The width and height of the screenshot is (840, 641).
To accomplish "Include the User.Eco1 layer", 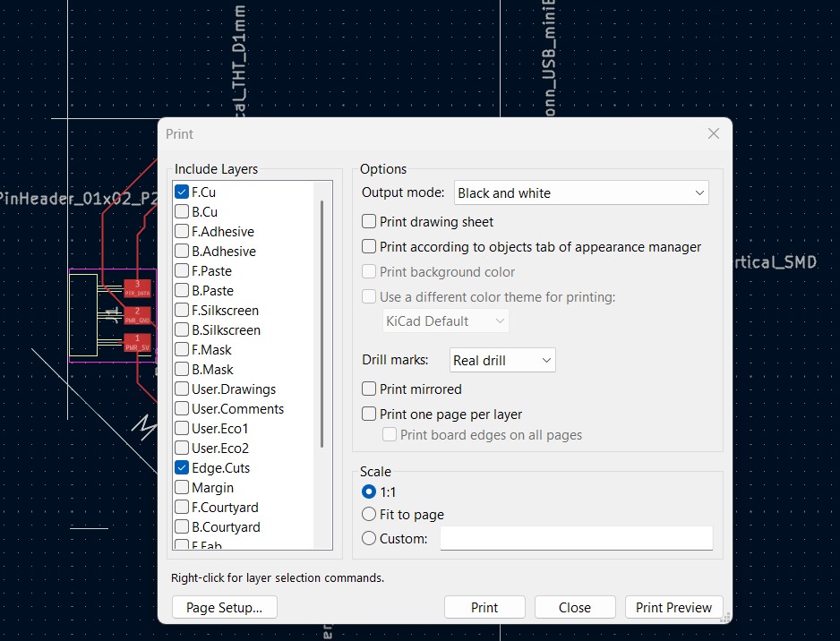I will [x=182, y=429].
